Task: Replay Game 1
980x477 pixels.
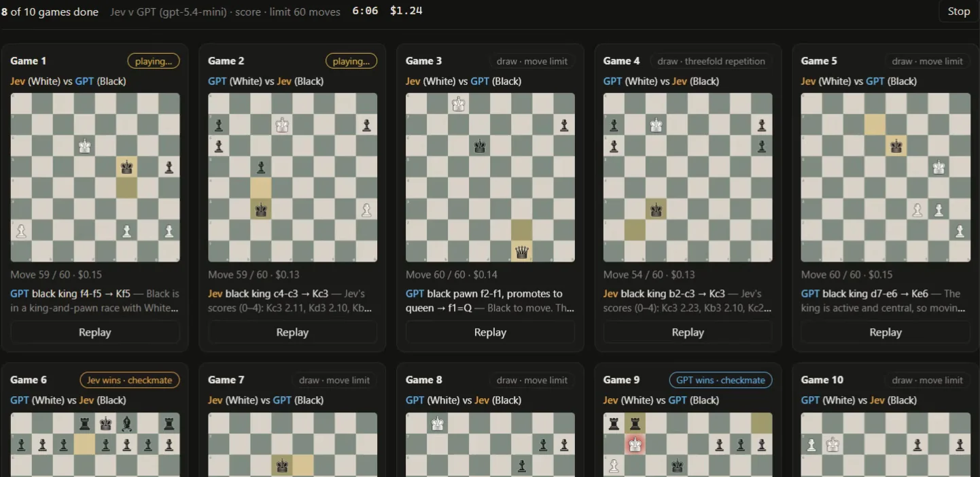Action: pos(95,332)
